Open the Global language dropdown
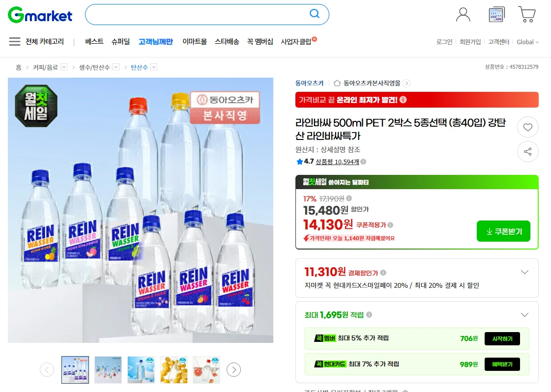Image resolution: width=551 pixels, height=392 pixels. tap(527, 42)
